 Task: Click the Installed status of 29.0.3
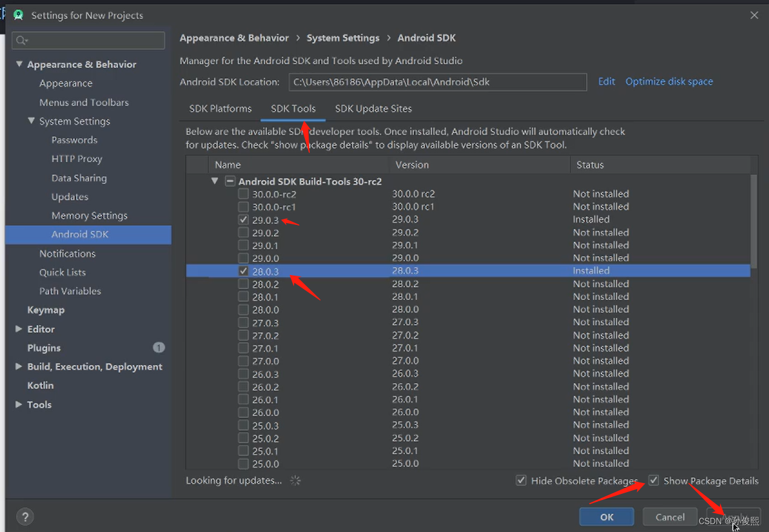[591, 219]
